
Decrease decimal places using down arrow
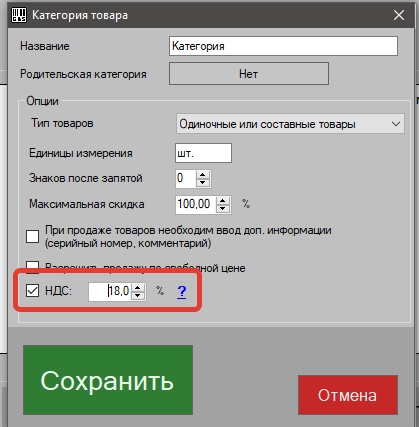click(203, 183)
